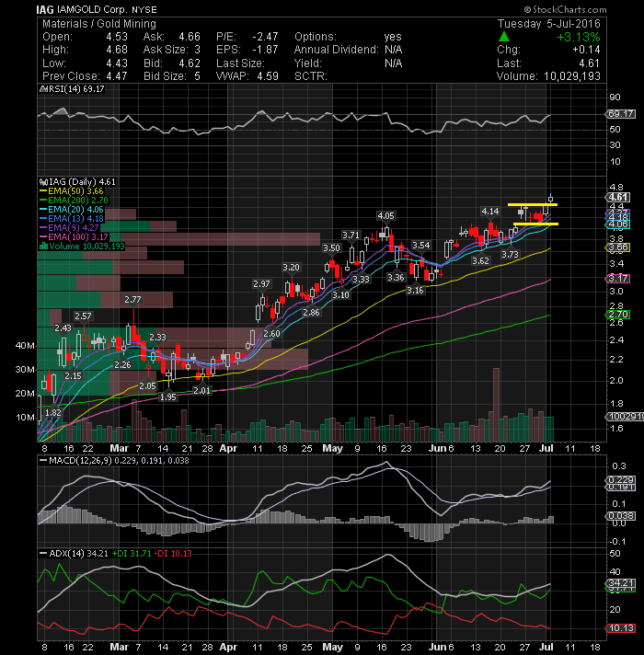Click the Volume 10,029,193 header value
The height and width of the screenshot is (655, 644).
pos(571,76)
